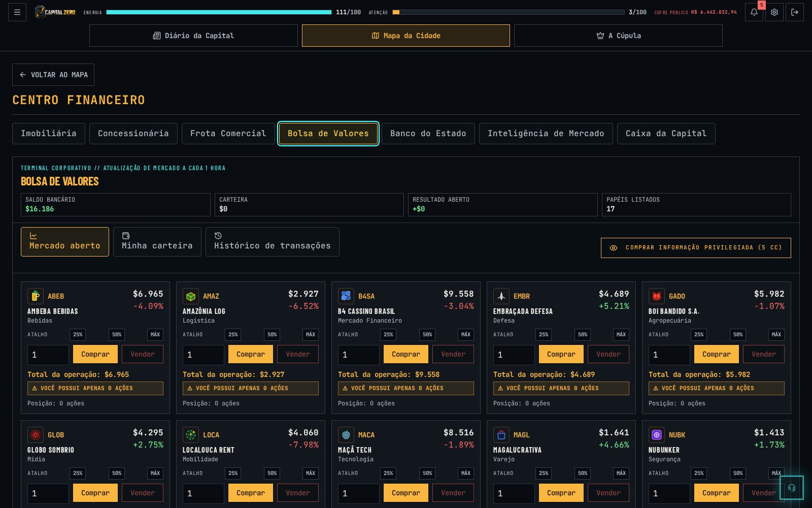Screen dimensions: 812x508
Task: Open Mapa da Cidade
Action: pos(406,36)
